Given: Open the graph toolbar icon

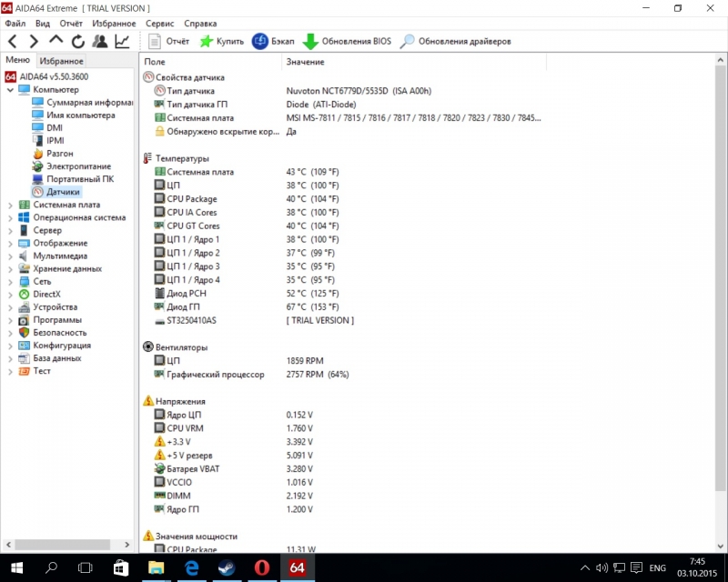Looking at the screenshot, I should 122,41.
